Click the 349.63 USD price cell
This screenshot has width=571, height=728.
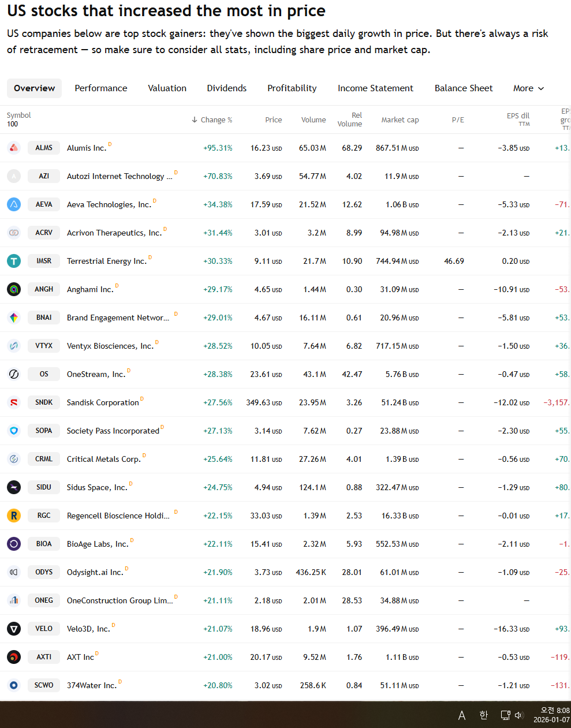click(264, 403)
